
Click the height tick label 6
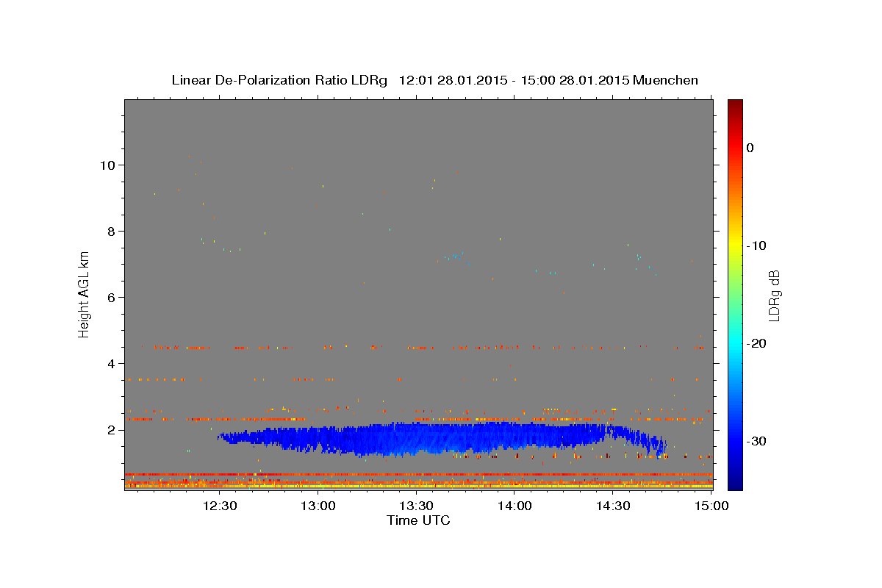(112, 297)
